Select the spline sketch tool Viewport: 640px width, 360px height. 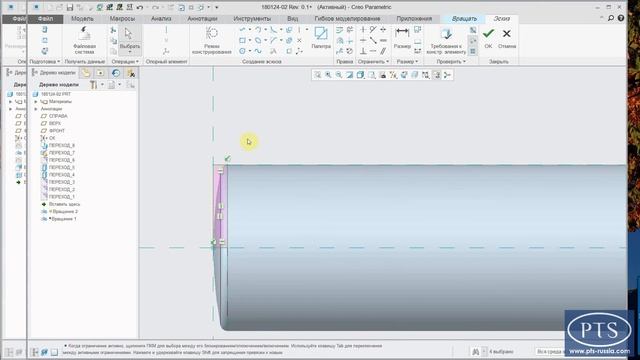pos(258,51)
